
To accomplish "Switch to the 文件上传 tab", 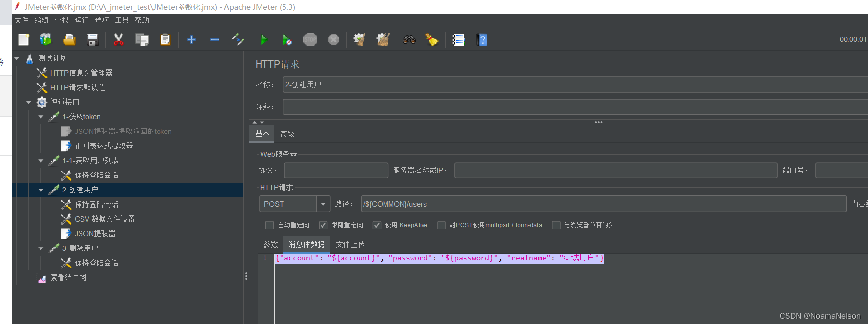I will click(x=350, y=244).
